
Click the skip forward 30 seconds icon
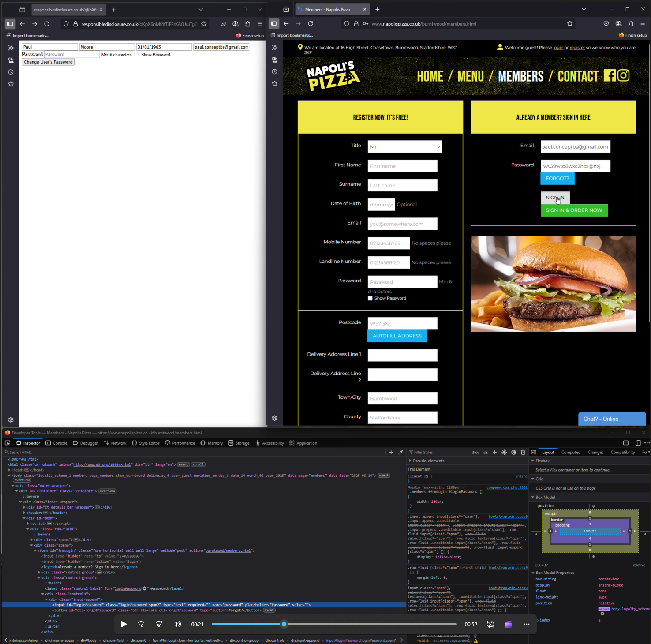[159, 624]
